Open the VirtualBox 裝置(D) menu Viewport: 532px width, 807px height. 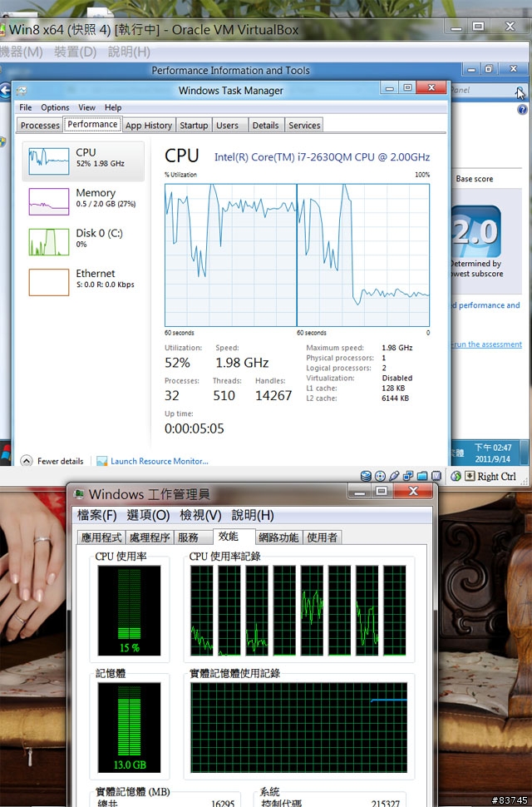(76, 52)
